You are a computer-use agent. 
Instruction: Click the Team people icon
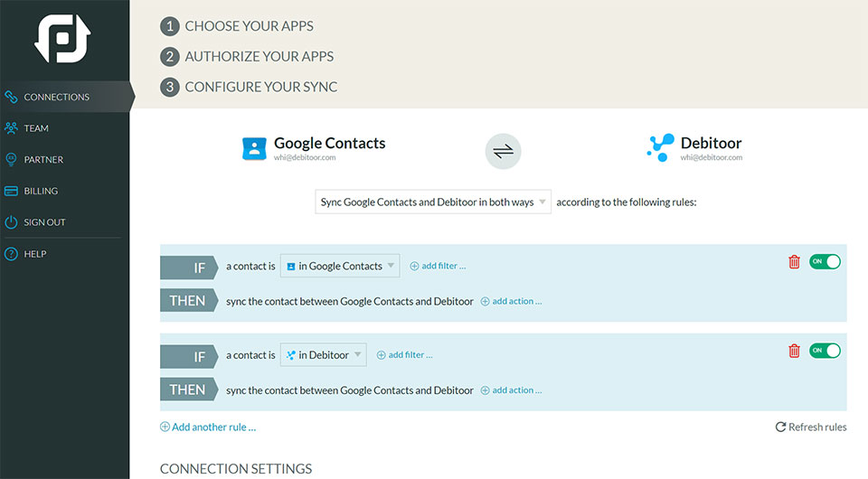click(11, 128)
